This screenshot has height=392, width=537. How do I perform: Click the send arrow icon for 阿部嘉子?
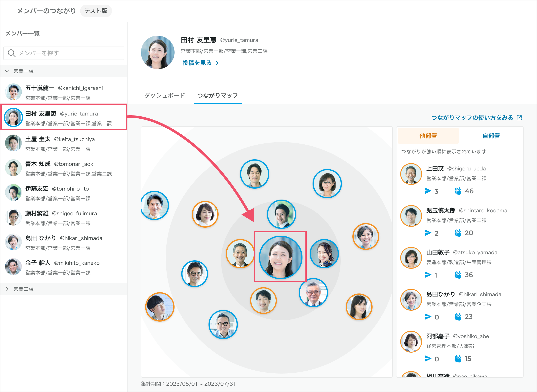(428, 358)
